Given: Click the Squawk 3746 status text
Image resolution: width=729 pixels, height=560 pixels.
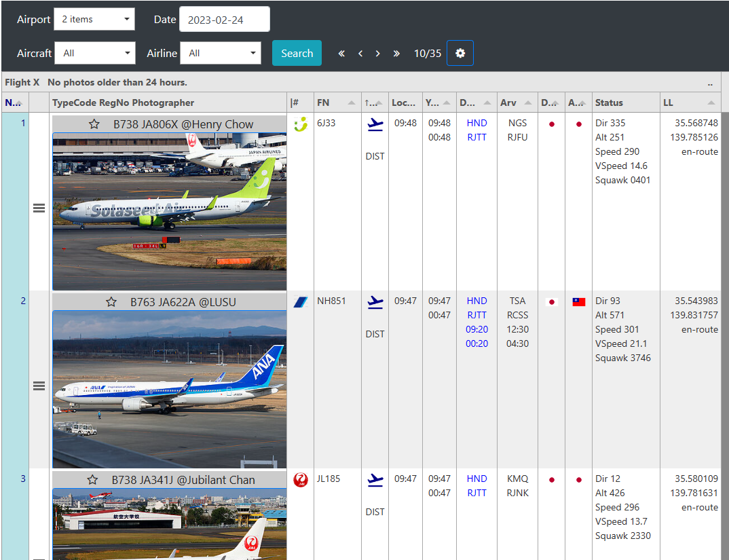Looking at the screenshot, I should pos(623,358).
